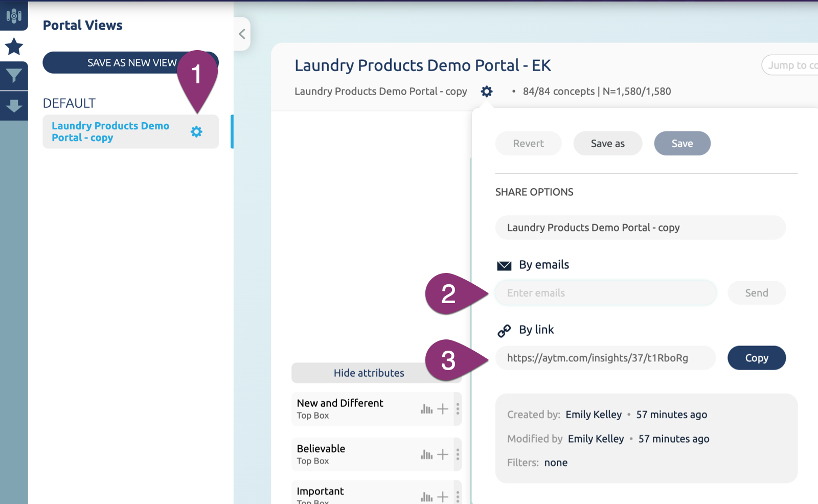Click Created by Emily Kelley text
This screenshot has height=504, width=818.
pos(607,415)
